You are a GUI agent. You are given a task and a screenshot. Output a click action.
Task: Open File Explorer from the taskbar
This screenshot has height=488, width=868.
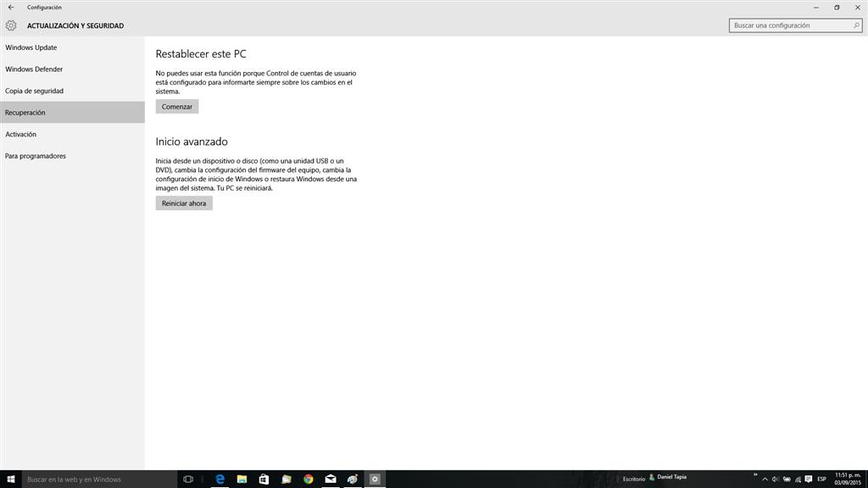coord(242,480)
